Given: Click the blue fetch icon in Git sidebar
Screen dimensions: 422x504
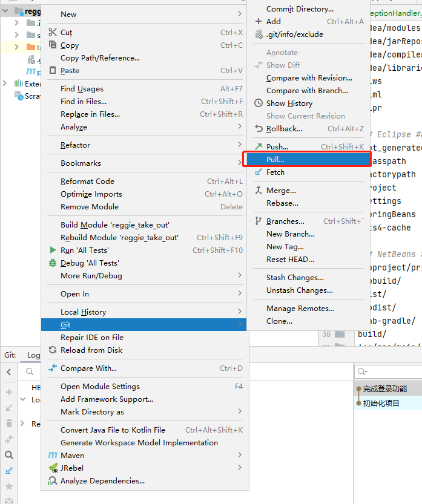Looking at the screenshot, I should click(9, 471).
